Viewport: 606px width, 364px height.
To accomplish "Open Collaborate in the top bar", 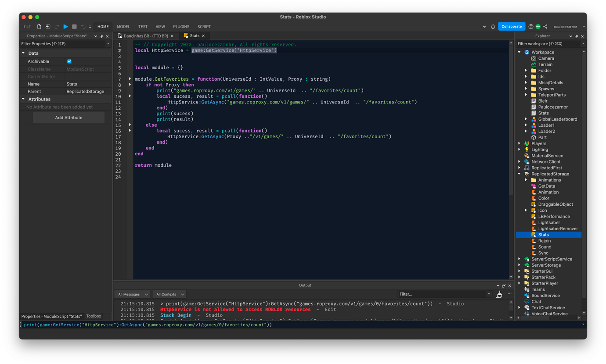I will click(x=512, y=26).
